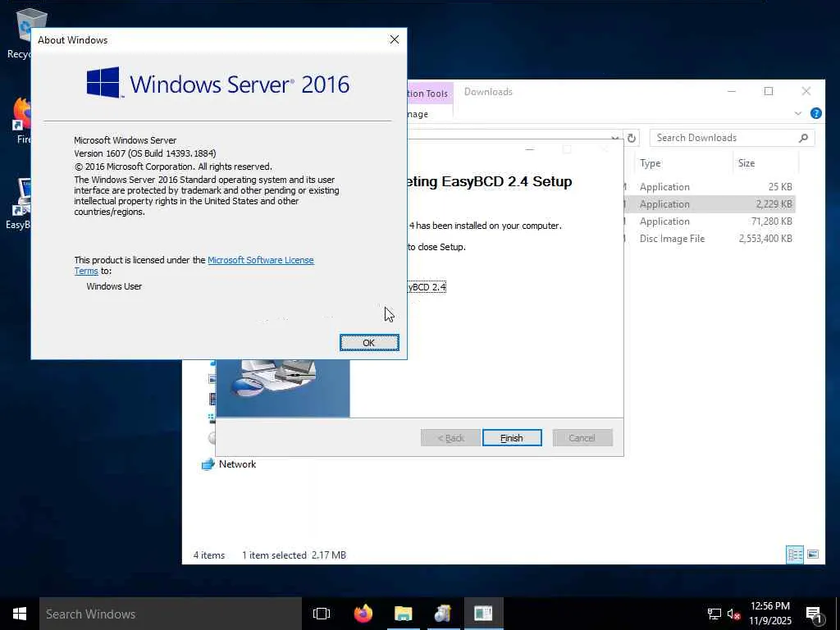The width and height of the screenshot is (840, 630).
Task: Expand the File Explorer ribbon chevron
Action: click(x=797, y=113)
